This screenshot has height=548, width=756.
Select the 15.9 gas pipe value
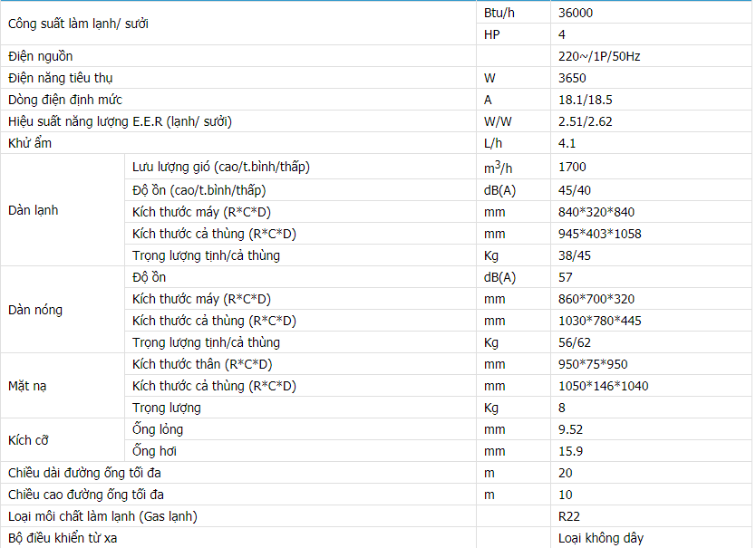coord(570,451)
